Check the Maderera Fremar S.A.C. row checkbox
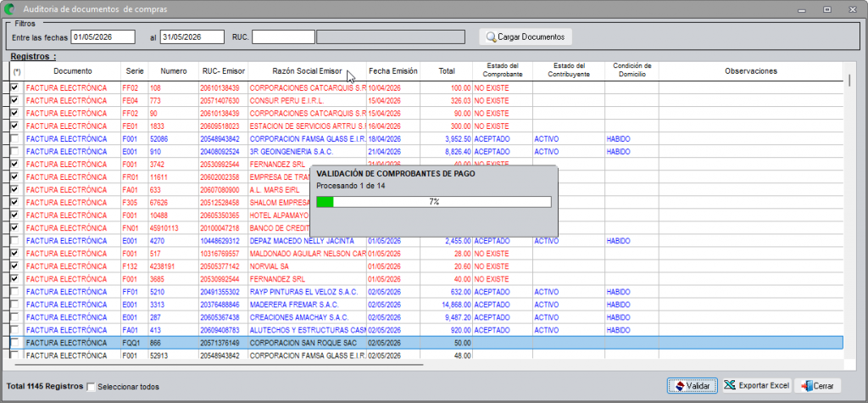This screenshot has height=403, width=868. (x=14, y=305)
